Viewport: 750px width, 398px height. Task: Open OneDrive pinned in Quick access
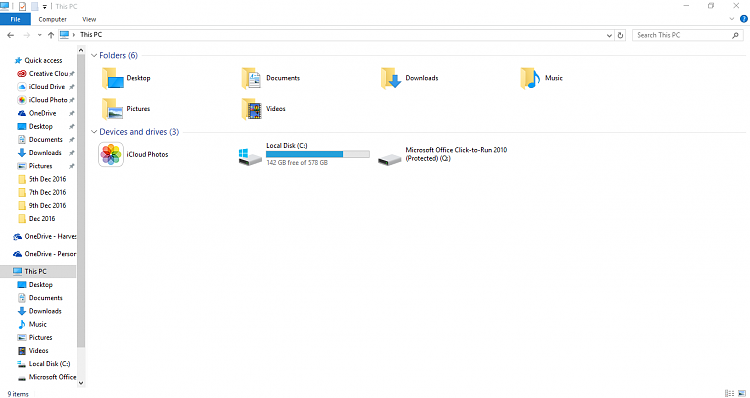pyautogui.click(x=45, y=113)
